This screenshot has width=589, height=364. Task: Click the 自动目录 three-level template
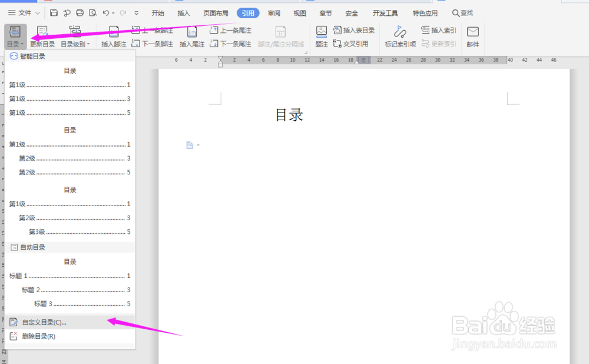70,283
